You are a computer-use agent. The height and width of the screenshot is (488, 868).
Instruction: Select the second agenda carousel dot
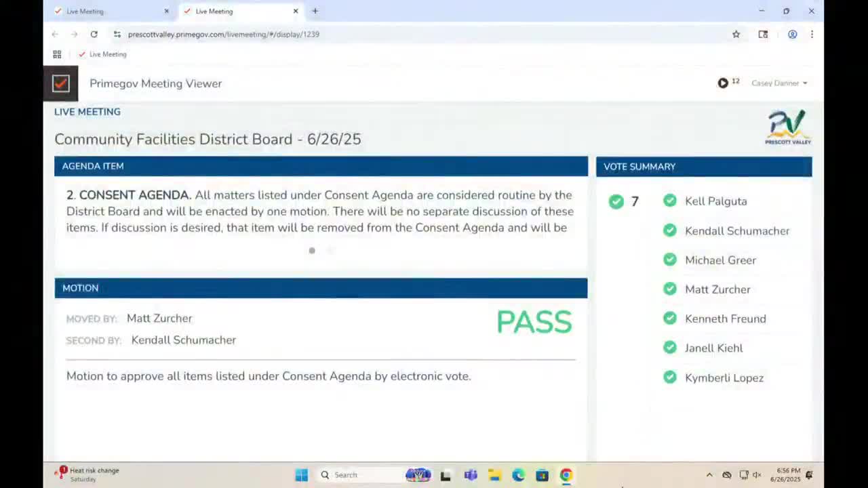330,251
